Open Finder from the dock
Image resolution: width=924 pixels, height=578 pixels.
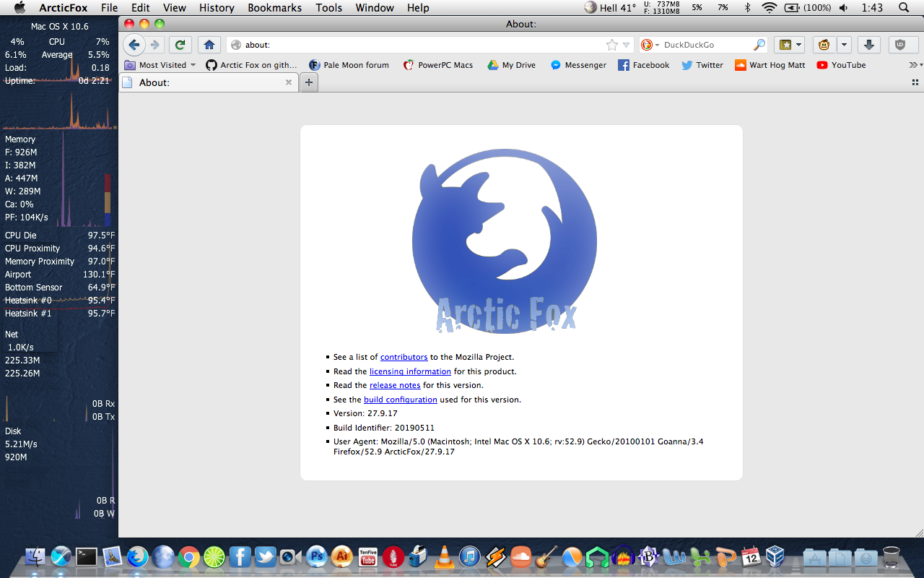point(35,557)
